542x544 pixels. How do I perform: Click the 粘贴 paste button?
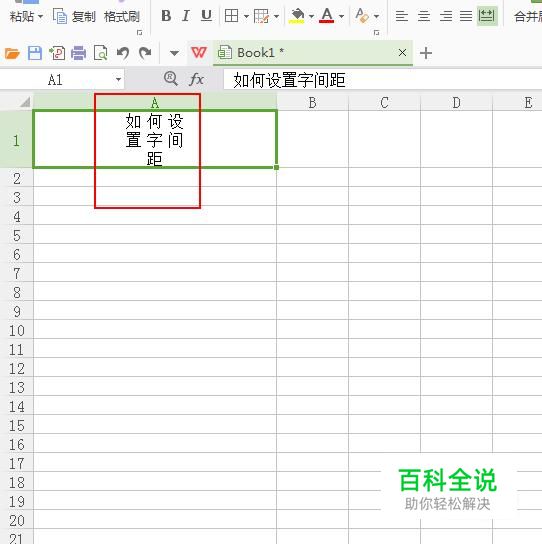pos(22,16)
